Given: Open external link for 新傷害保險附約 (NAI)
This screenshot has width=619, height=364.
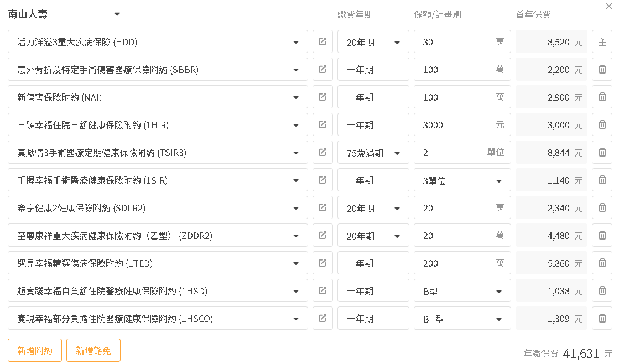Looking at the screenshot, I should click(322, 97).
